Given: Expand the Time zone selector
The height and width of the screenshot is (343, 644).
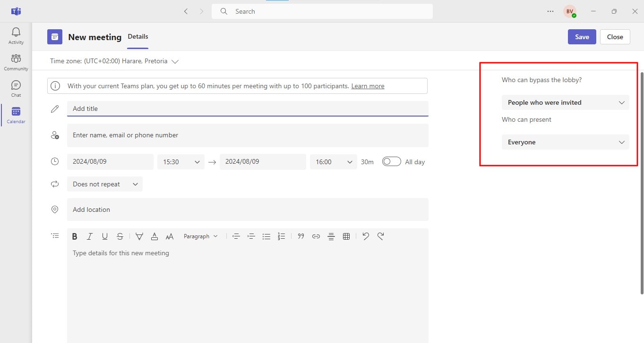Looking at the screenshot, I should (114, 61).
